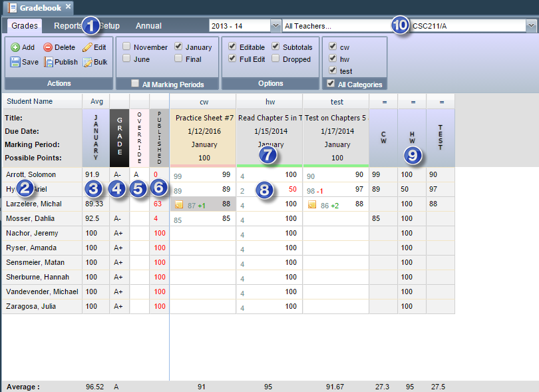
Task: Click the Add grade item button
Action: (x=23, y=47)
